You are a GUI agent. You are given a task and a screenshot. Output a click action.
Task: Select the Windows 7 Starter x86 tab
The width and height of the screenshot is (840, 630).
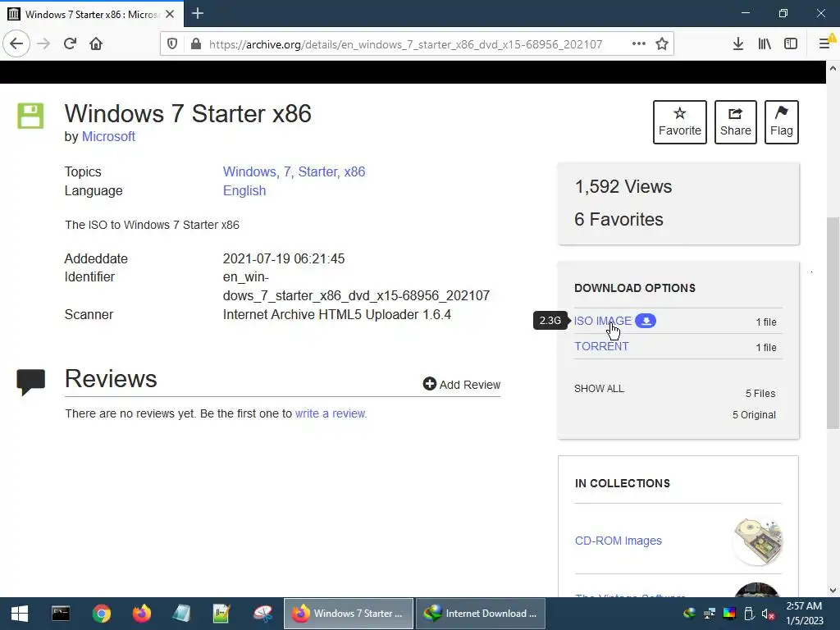[x=92, y=14]
